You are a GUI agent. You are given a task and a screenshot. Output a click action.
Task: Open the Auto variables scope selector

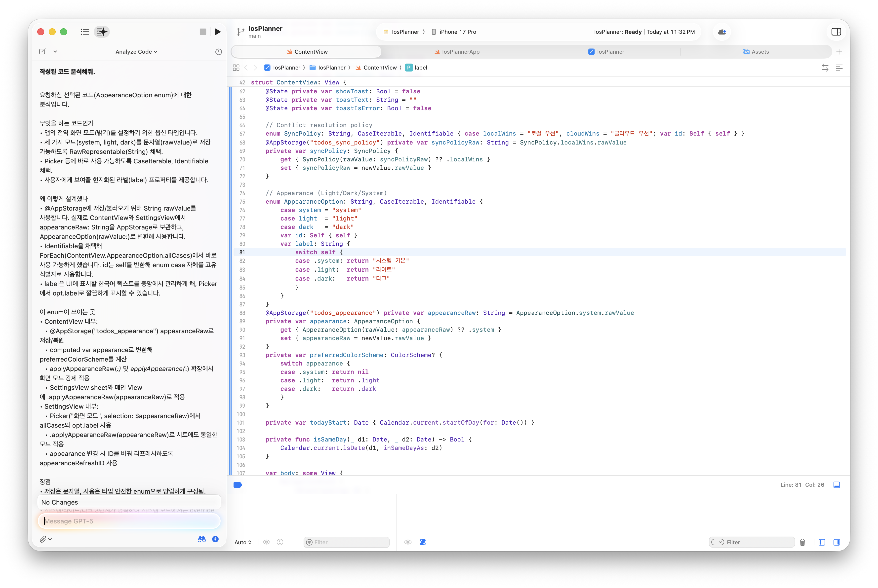[x=243, y=542]
